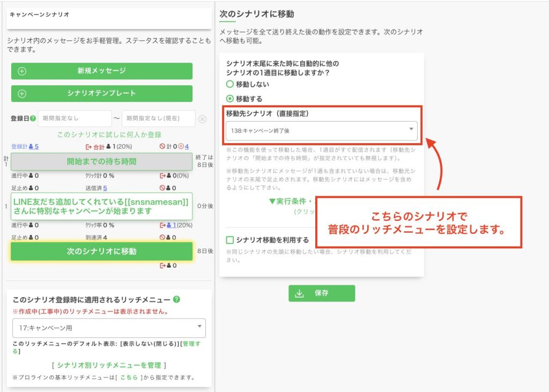
Task: Expand the ▼実行条件 section
Action: 292,201
